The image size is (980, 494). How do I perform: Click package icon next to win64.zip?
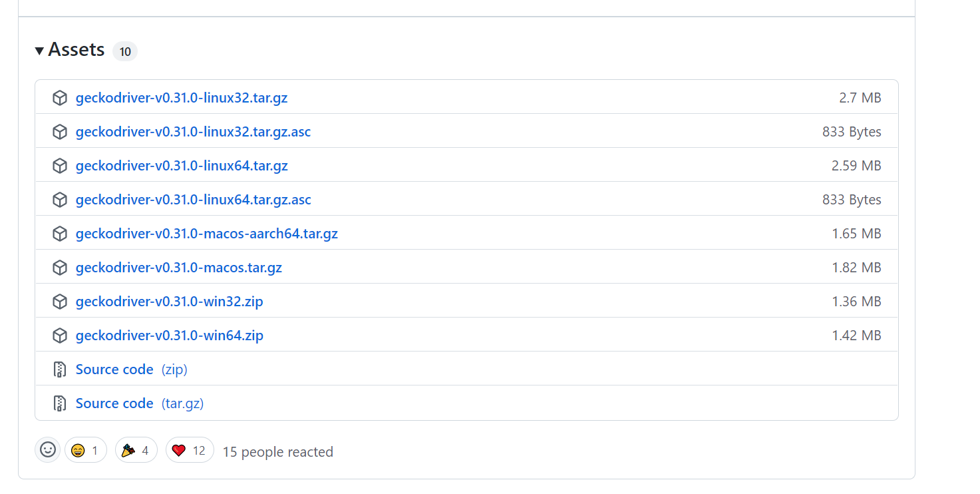(60, 336)
